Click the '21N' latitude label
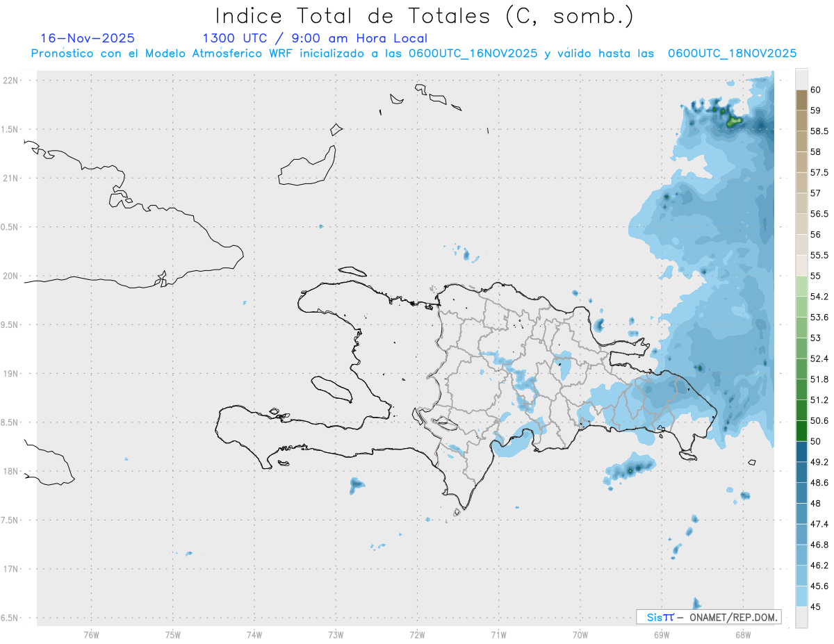 coord(10,179)
